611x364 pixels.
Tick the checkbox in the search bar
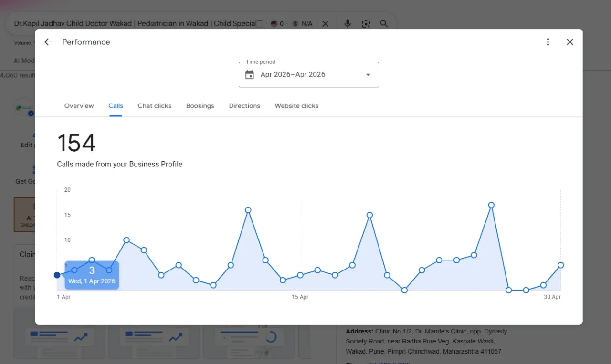260,23
